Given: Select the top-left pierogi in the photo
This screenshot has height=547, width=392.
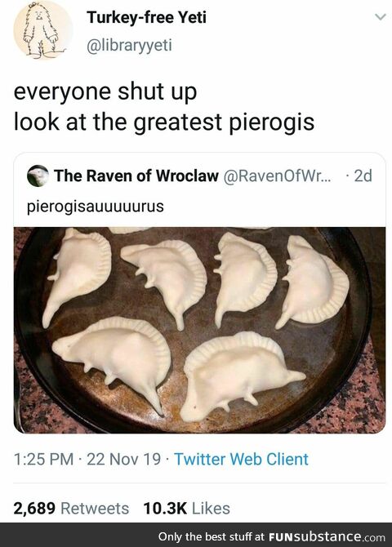Looking at the screenshot, I should [76, 275].
